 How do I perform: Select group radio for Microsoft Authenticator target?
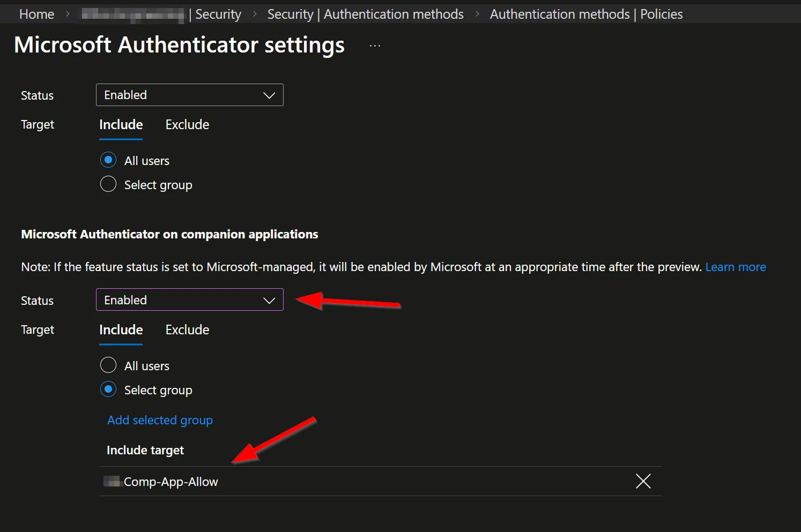[108, 184]
